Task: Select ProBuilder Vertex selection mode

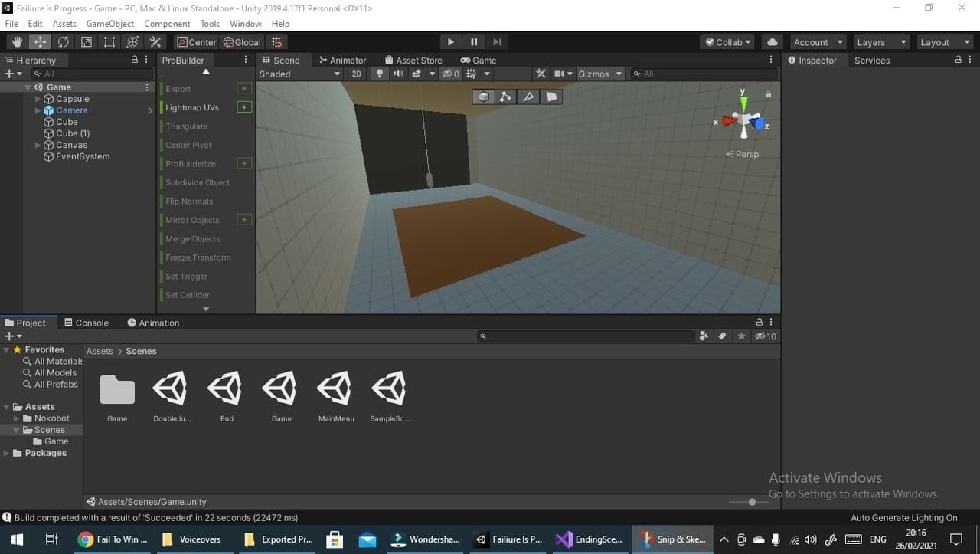Action: pos(505,97)
